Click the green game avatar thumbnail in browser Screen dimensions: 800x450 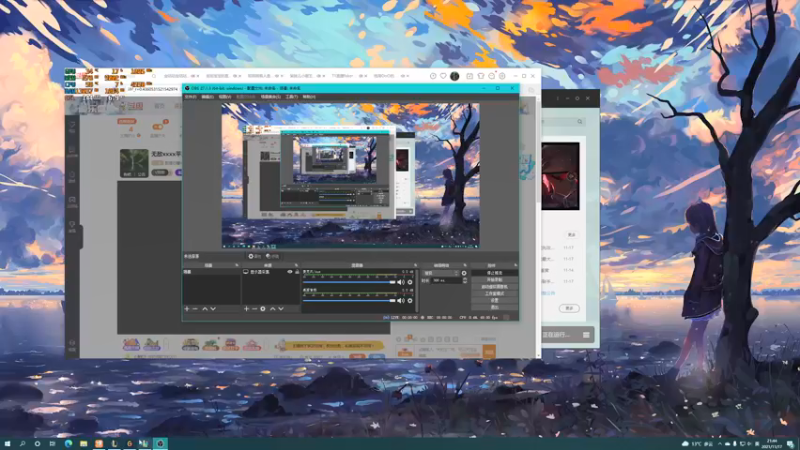coord(134,163)
